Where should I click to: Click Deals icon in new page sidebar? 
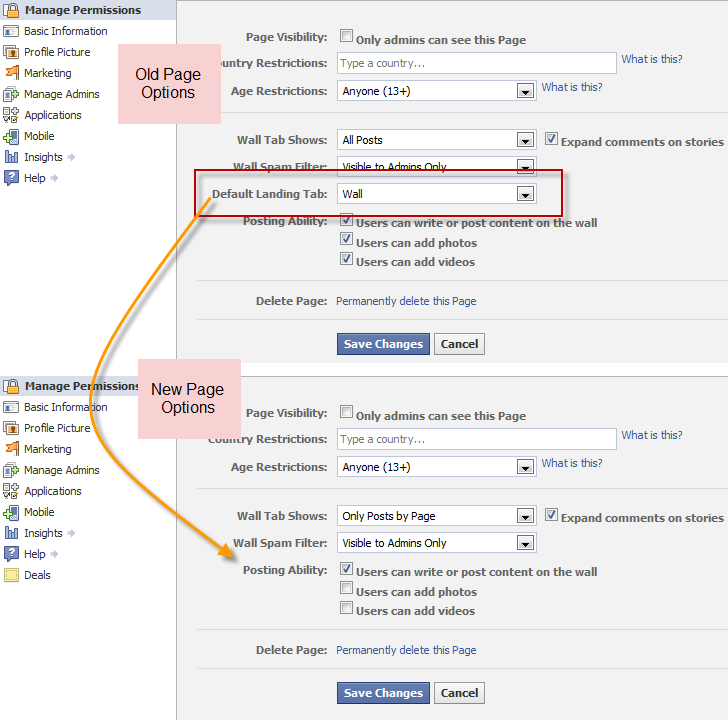tap(11, 575)
